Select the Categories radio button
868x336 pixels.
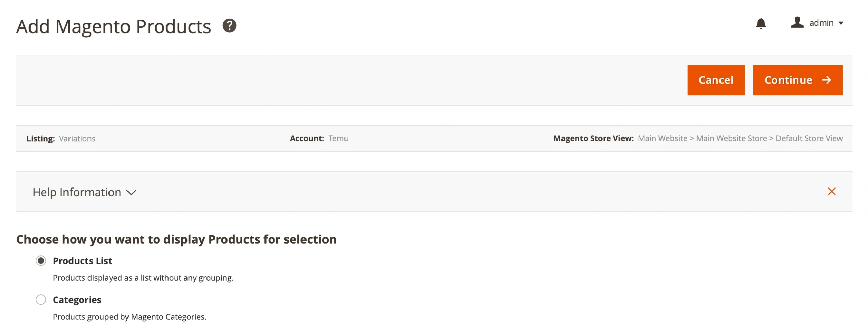tap(41, 300)
